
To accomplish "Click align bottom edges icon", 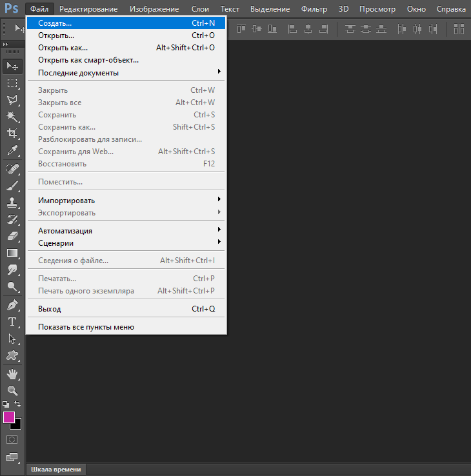I will coord(272,29).
